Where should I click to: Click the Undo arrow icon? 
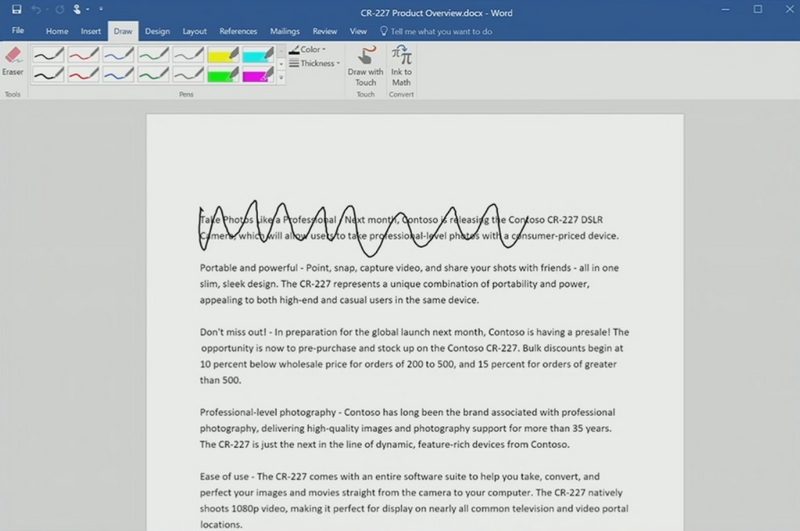point(36,9)
